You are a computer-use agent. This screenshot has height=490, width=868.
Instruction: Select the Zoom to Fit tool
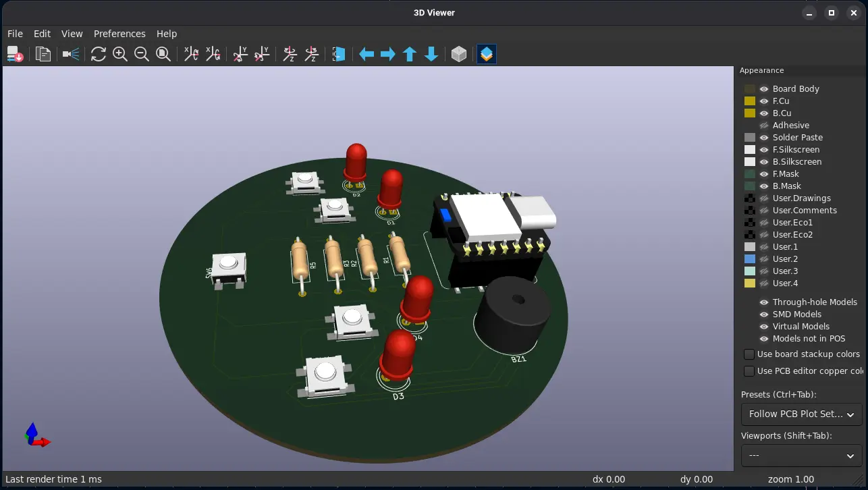point(163,54)
